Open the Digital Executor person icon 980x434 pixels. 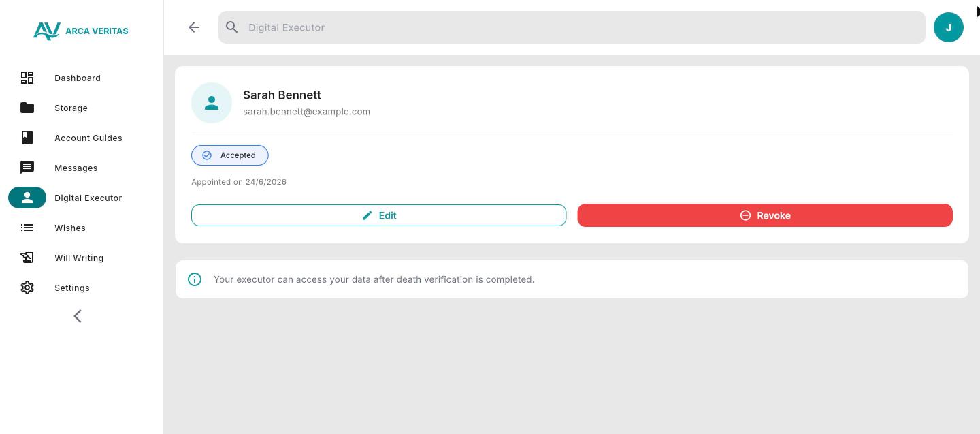click(x=27, y=198)
